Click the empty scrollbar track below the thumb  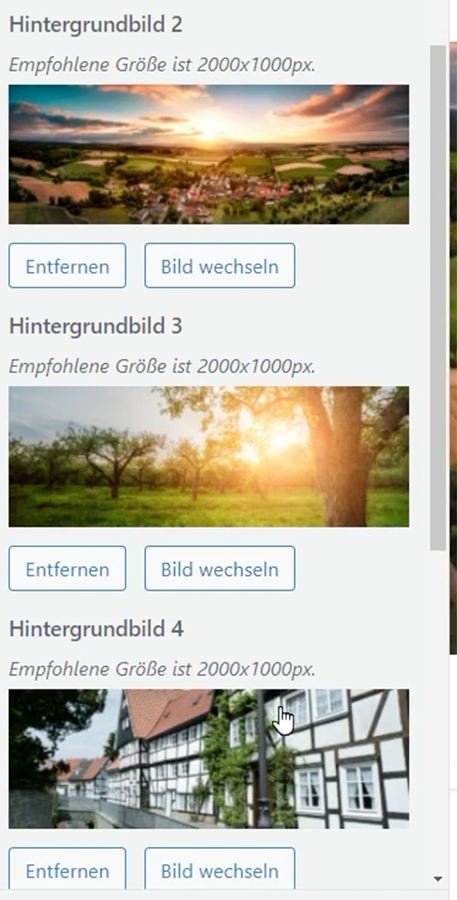point(438,712)
